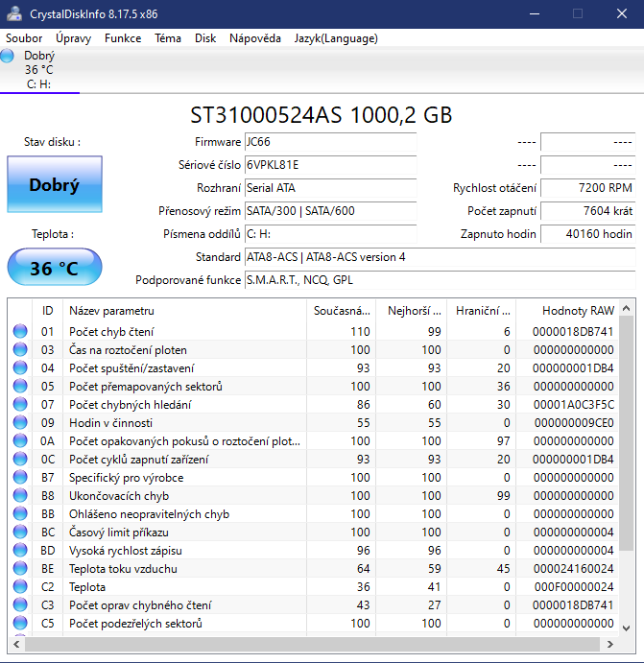
Task: Open the Téma menu
Action: [168, 38]
